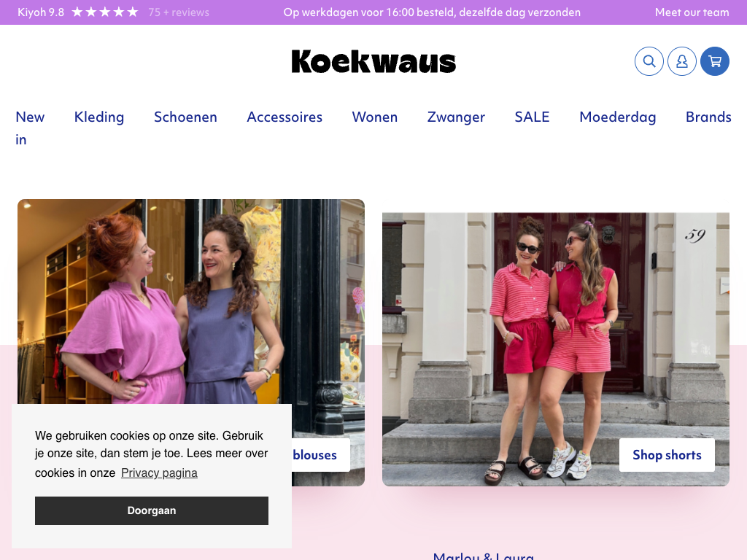Screen dimensions: 747x560
Task: Open the user account icon
Action: (682, 61)
